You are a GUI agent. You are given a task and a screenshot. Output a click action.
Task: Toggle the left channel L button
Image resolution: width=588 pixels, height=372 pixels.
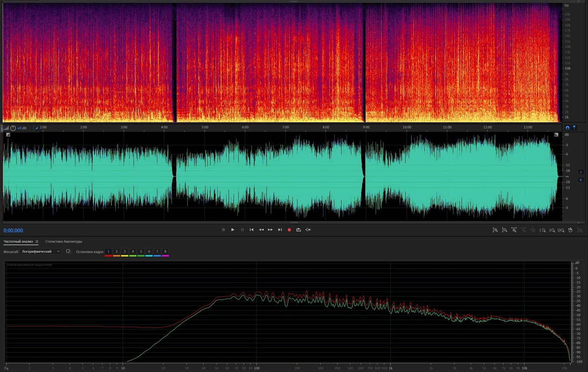[x=581, y=172]
